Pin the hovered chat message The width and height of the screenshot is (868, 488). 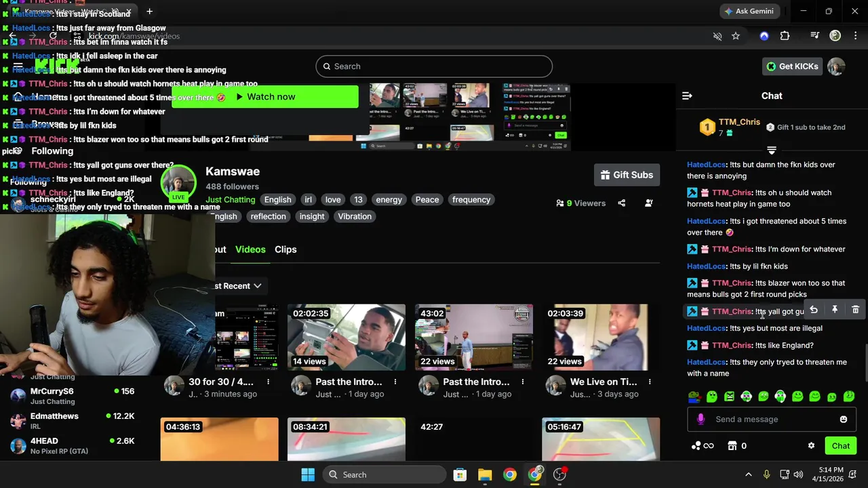[x=835, y=310]
